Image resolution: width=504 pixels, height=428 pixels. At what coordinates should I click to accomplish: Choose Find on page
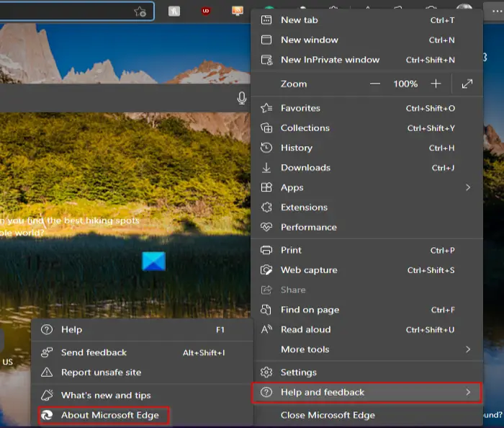point(366,310)
